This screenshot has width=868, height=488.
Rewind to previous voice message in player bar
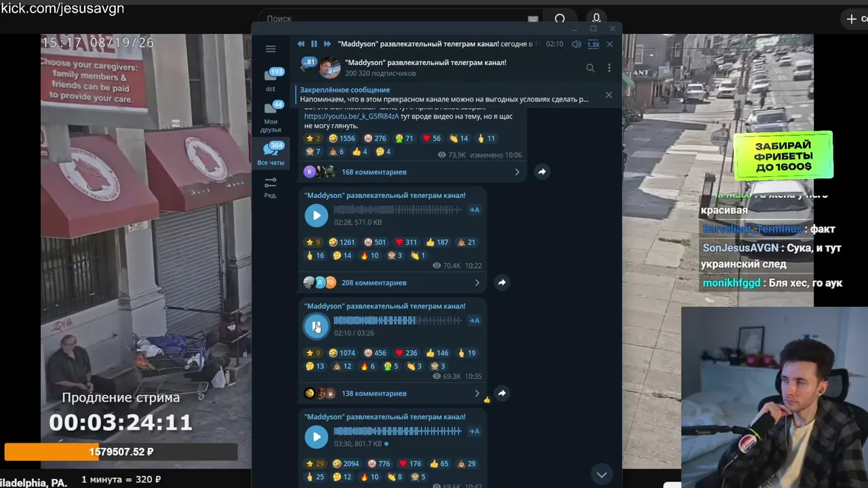(x=301, y=44)
